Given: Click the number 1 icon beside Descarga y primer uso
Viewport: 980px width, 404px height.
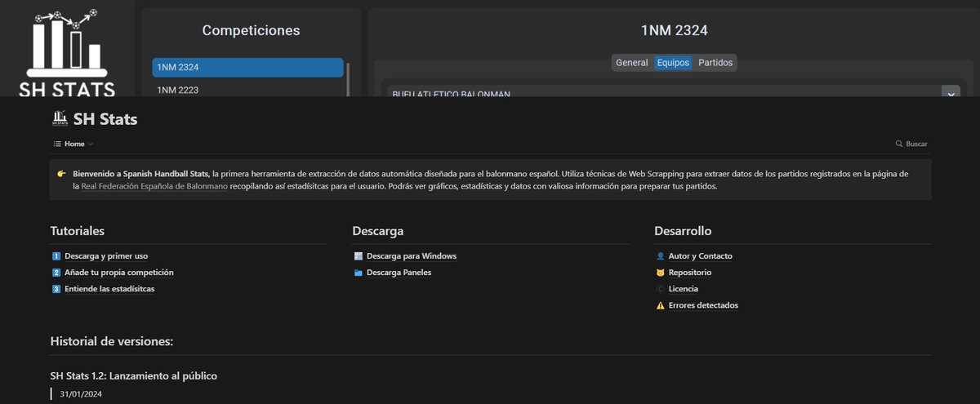Looking at the screenshot, I should click(x=56, y=256).
